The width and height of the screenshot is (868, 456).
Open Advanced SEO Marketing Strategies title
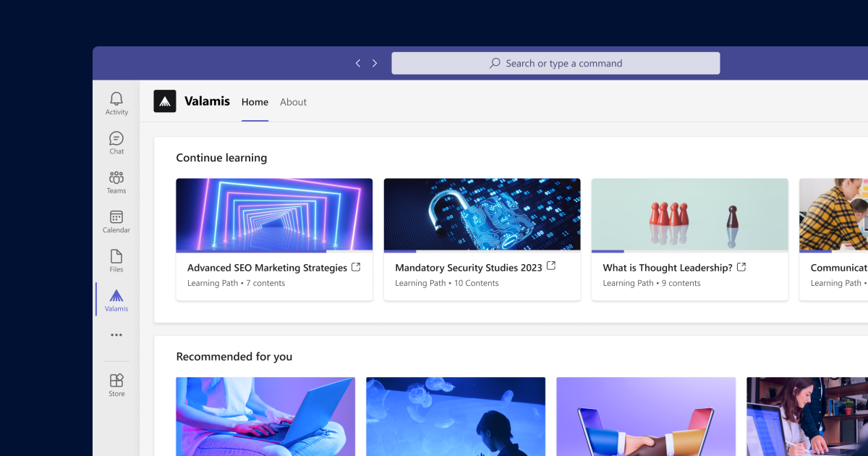267,268
